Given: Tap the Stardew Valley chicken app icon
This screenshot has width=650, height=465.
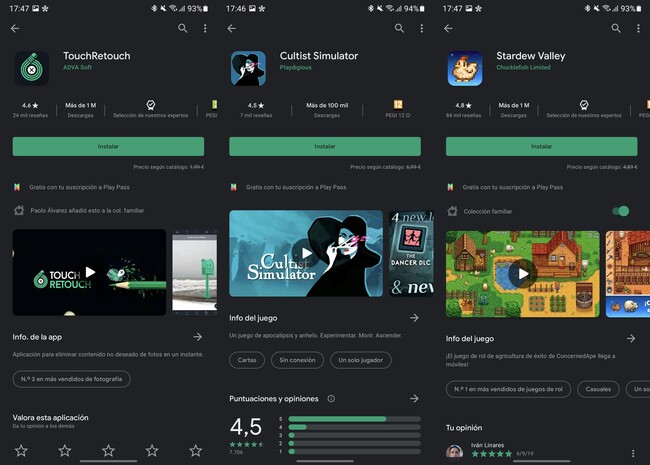Looking at the screenshot, I should 465,68.
